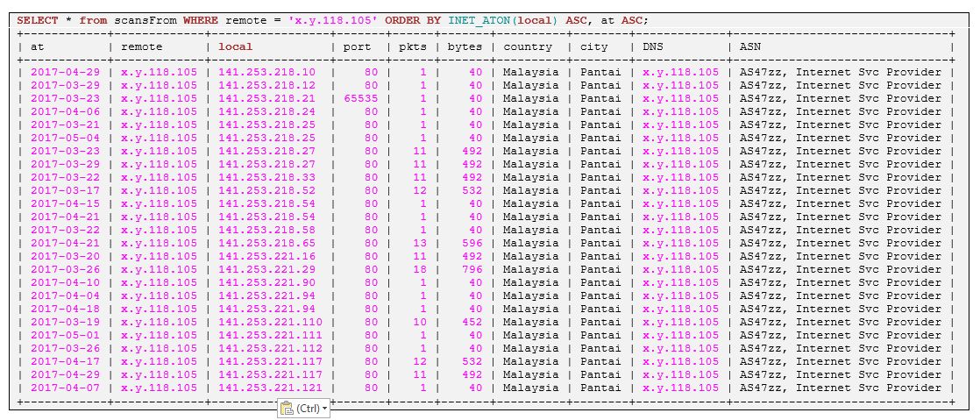Click local address 141.253.221.121
980x420 pixels.
click(270, 388)
